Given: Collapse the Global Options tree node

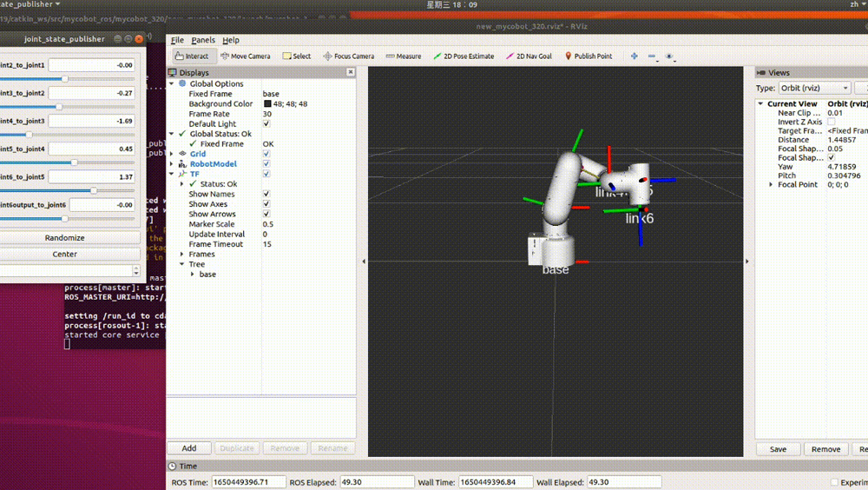Looking at the screenshot, I should tap(172, 83).
